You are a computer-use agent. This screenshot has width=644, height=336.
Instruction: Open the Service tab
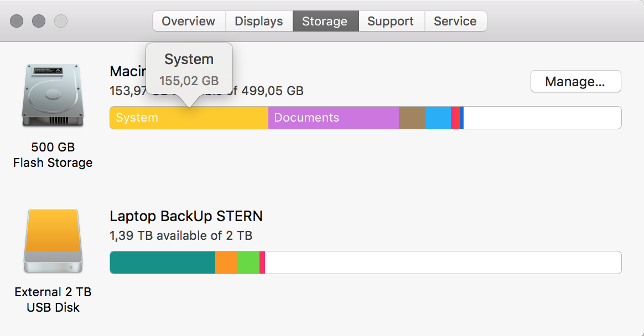[x=455, y=21]
